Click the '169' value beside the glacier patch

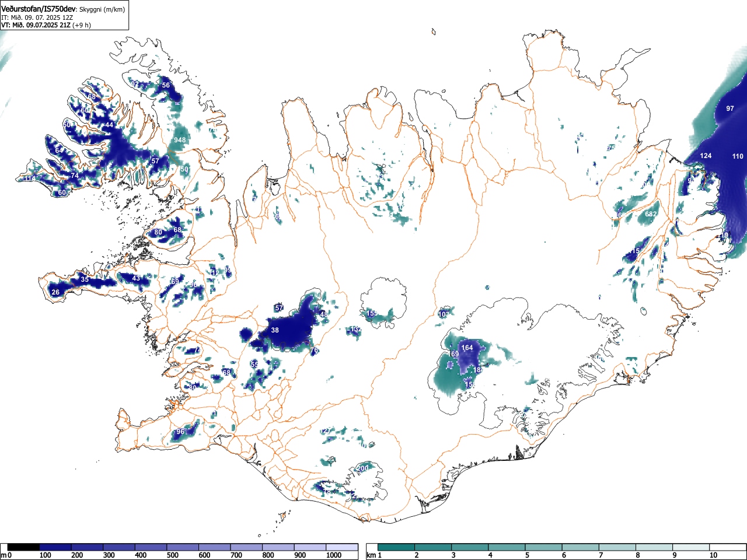453,354
